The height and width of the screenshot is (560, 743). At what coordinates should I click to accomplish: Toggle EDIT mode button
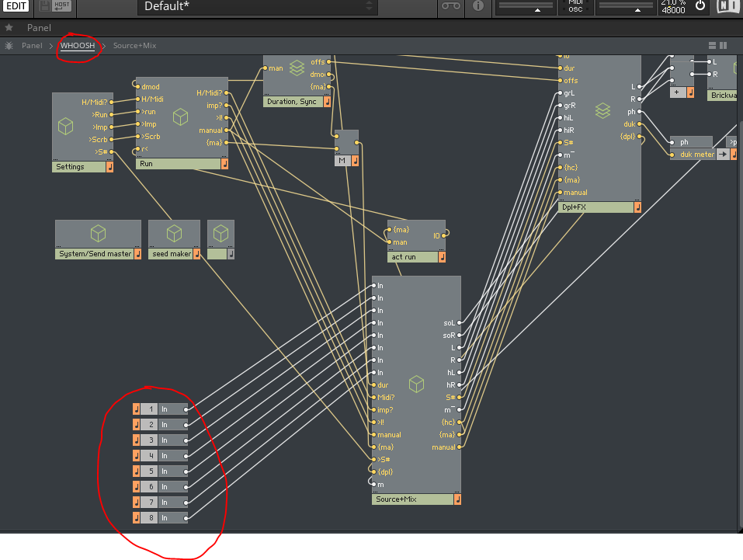coord(16,6)
